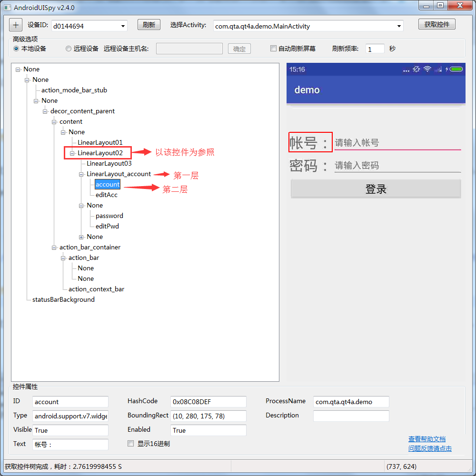Click the BoundingRect property field
The width and height of the screenshot is (476, 476).
pos(208,416)
